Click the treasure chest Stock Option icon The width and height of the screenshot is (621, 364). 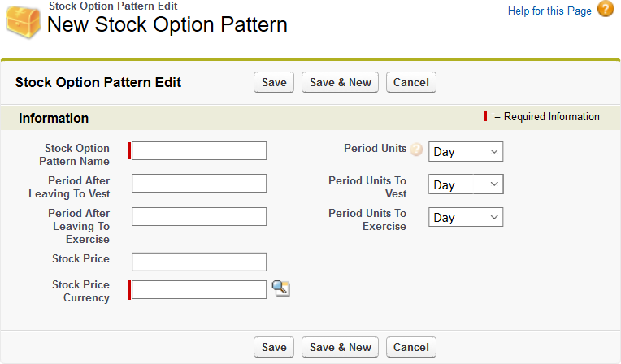pyautogui.click(x=24, y=21)
